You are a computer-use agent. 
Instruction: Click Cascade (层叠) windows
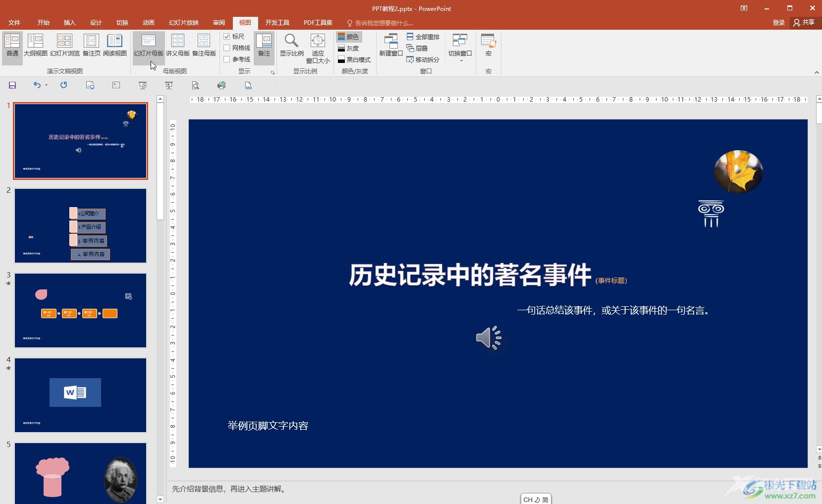tap(417, 48)
